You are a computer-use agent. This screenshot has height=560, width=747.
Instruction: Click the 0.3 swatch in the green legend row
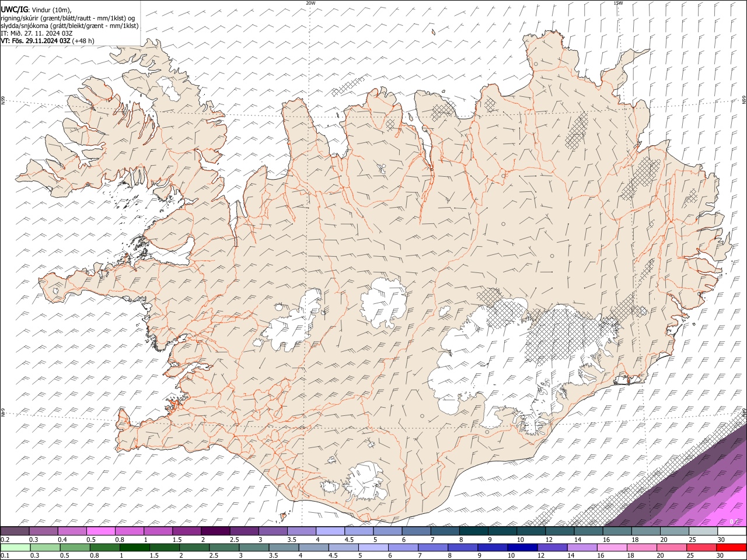[45, 548]
